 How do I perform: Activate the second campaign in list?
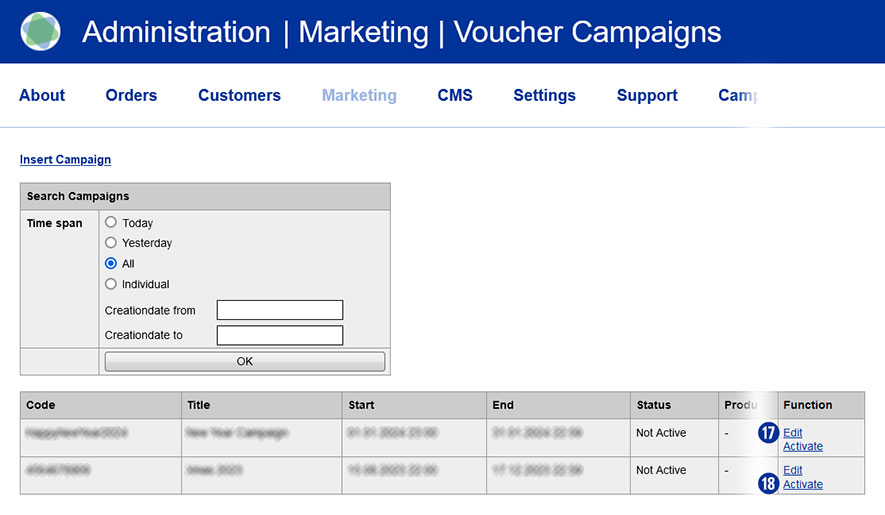(803, 484)
